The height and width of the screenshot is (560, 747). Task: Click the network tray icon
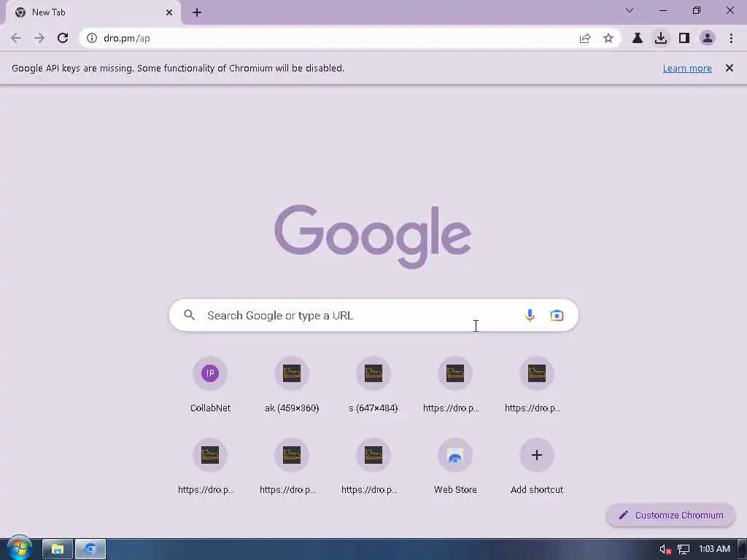684,549
